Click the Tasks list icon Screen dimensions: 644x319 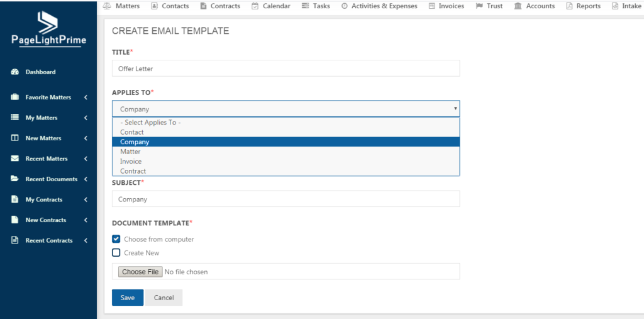[x=305, y=6]
